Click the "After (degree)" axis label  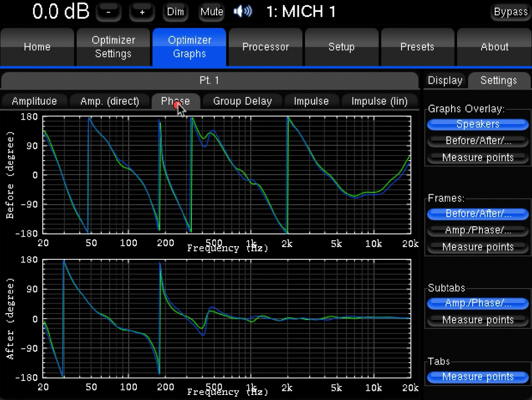[x=10, y=319]
